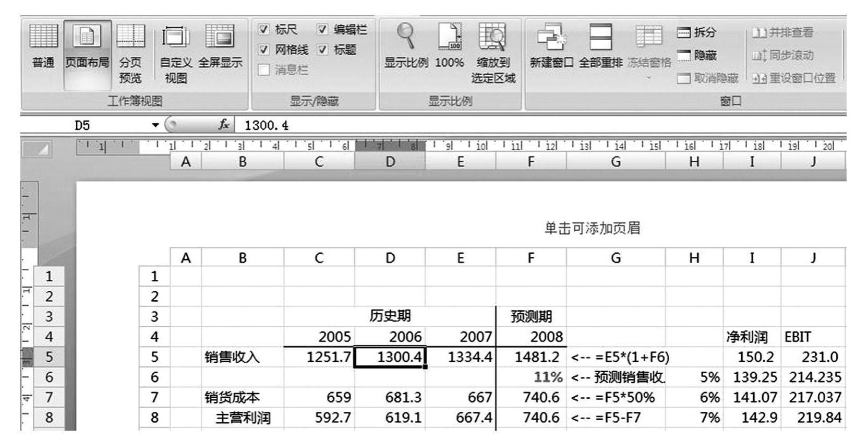Toggle the 网格线 gridlines checkbox
Screen dimensions: 868x439
point(264,50)
